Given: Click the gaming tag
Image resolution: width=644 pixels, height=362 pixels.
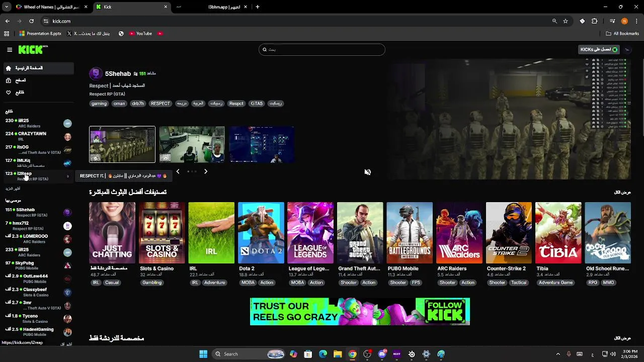Looking at the screenshot, I should click(99, 104).
